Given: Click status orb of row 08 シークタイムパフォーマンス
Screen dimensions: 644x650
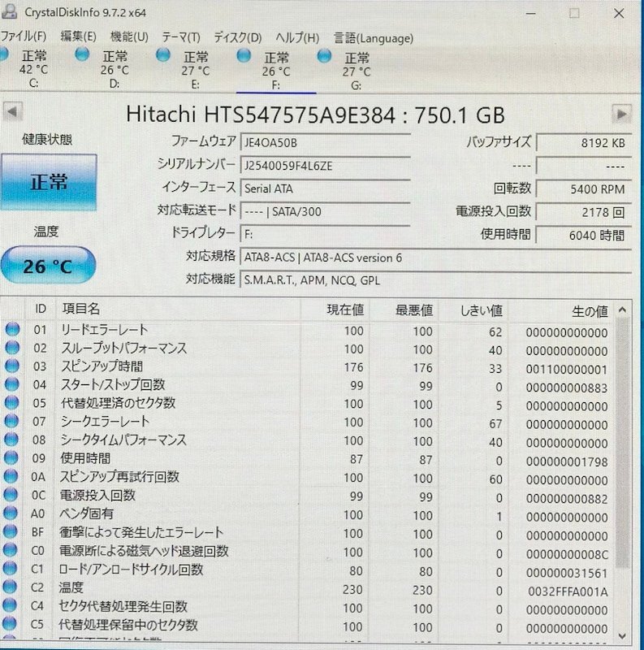Looking at the screenshot, I should [11, 439].
